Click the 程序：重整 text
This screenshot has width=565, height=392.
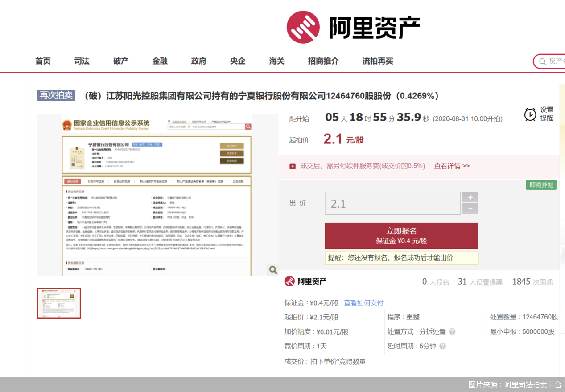[x=404, y=317]
